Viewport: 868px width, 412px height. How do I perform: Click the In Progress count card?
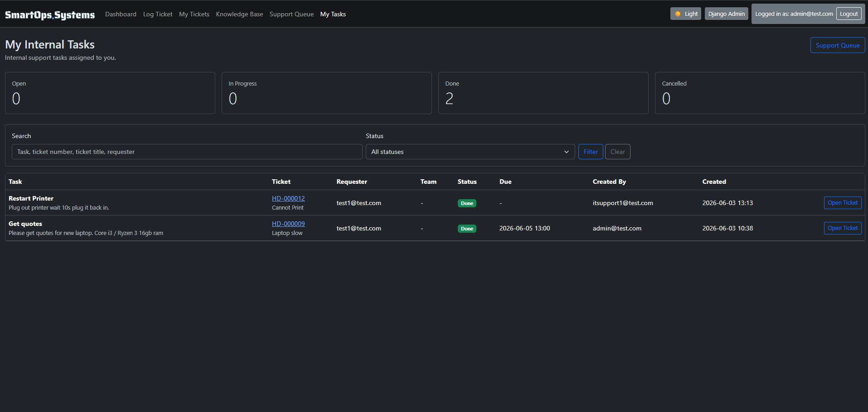[327, 93]
